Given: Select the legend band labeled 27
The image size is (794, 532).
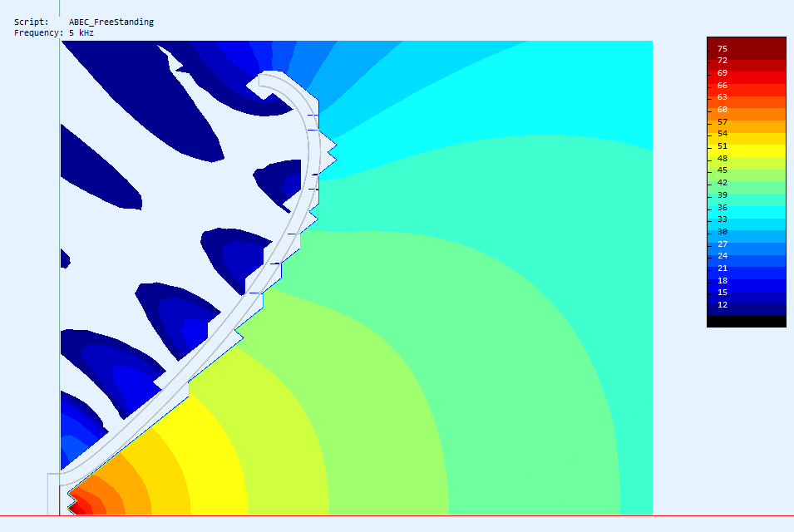Looking at the screenshot, I should (747, 249).
